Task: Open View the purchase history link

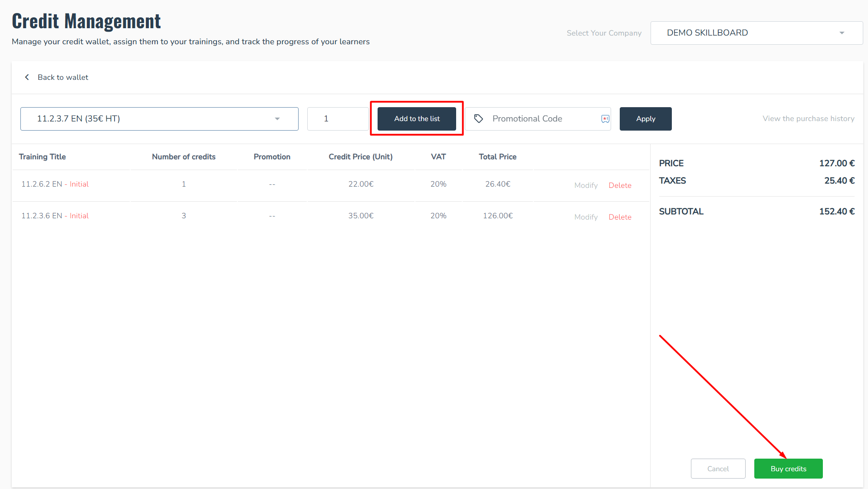Action: pyautogui.click(x=808, y=119)
